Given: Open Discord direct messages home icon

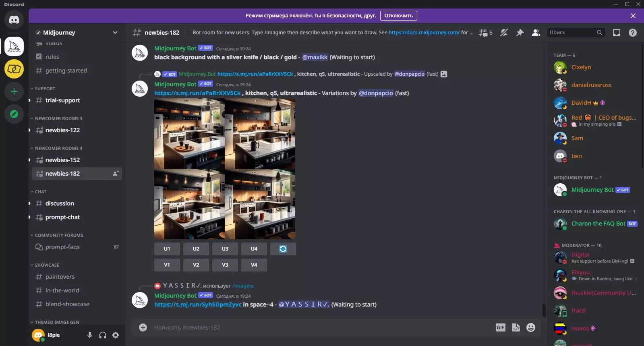Looking at the screenshot, I should (14, 20).
